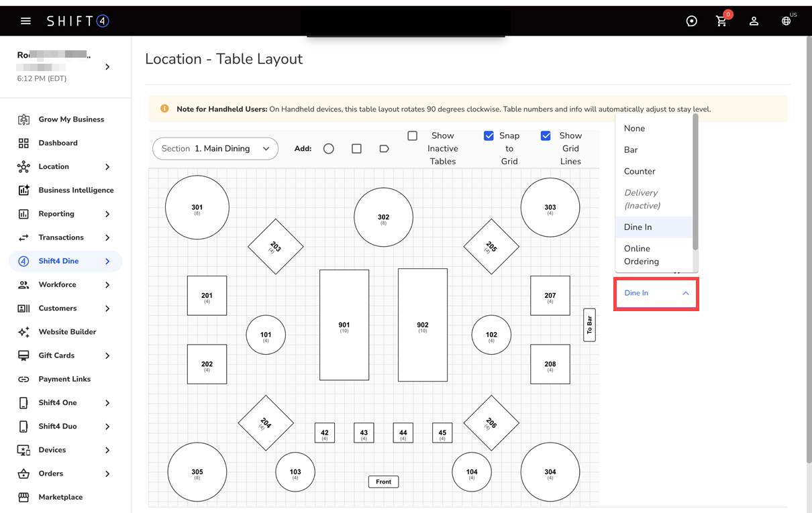Select the Front label on layout
Screen dimensions: 812x513
click(384, 481)
